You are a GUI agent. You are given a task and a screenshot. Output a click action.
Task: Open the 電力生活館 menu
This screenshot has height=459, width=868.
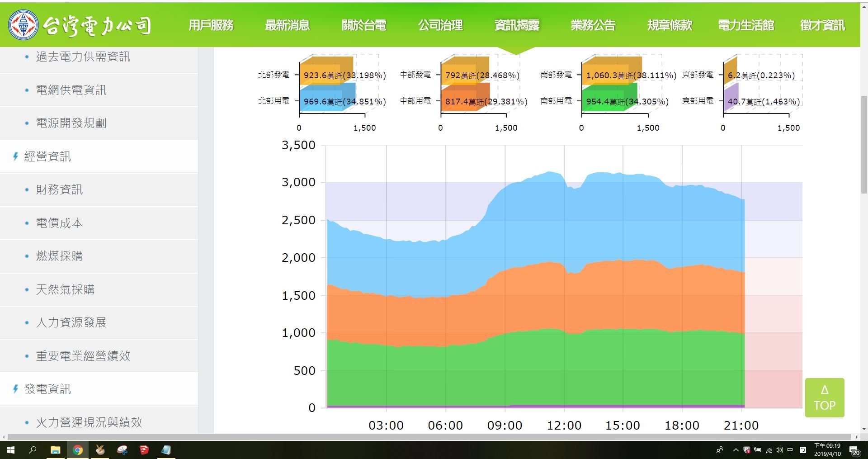[746, 25]
